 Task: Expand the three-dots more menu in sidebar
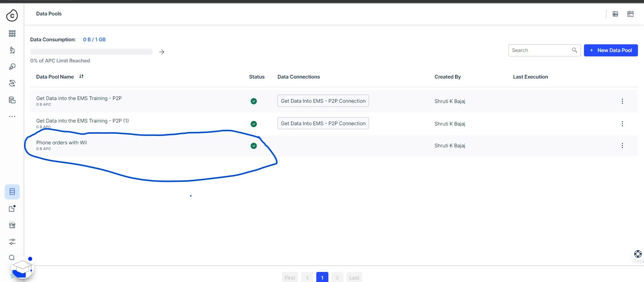coord(12,116)
